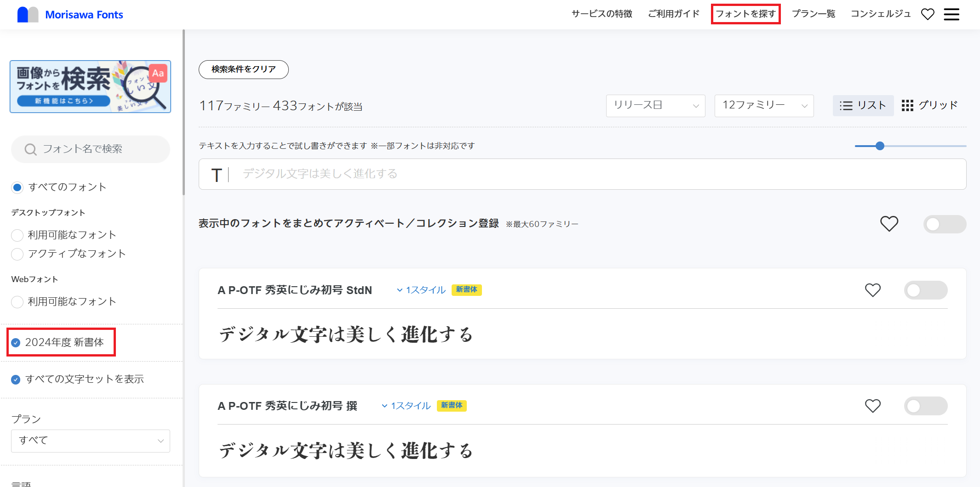Open the hamburger menu icon
The width and height of the screenshot is (980, 487).
click(x=951, y=14)
